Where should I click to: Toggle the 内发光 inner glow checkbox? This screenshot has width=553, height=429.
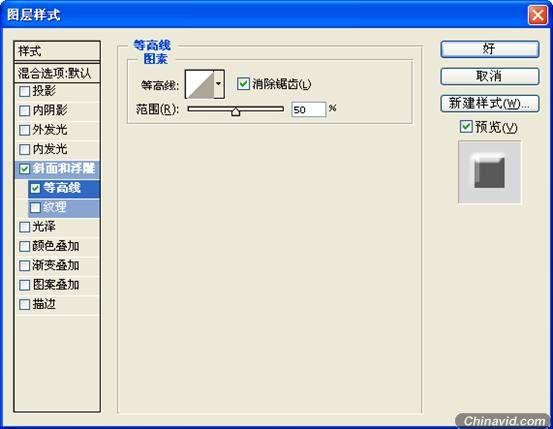(x=24, y=149)
